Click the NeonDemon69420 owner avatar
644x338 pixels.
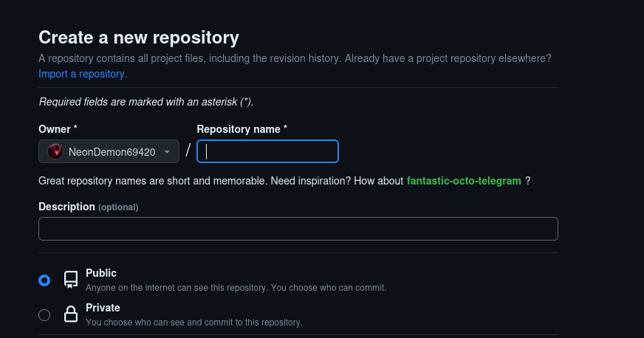[55, 151]
